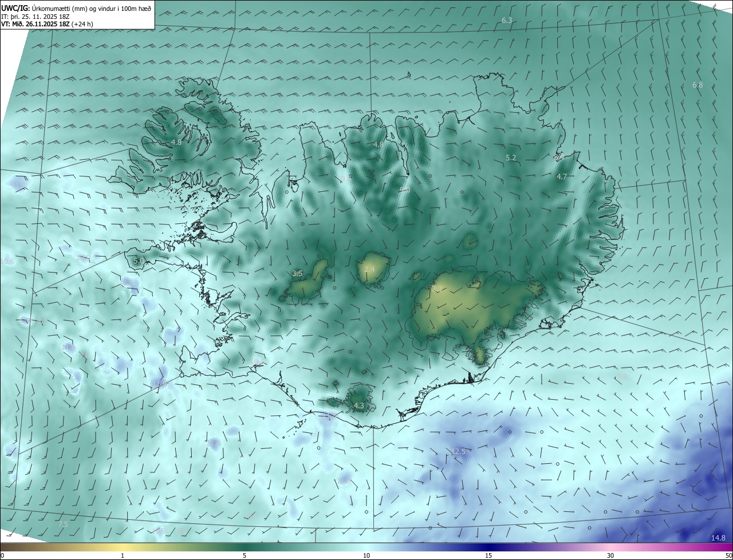This screenshot has width=733, height=560.
Task: Click the 4.7 value label
Action: pyautogui.click(x=562, y=177)
